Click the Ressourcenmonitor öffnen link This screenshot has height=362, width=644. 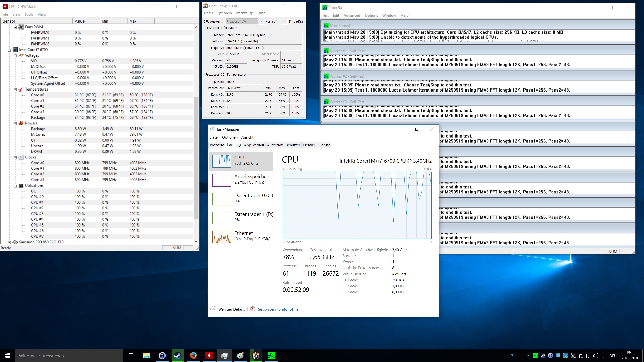click(x=278, y=309)
